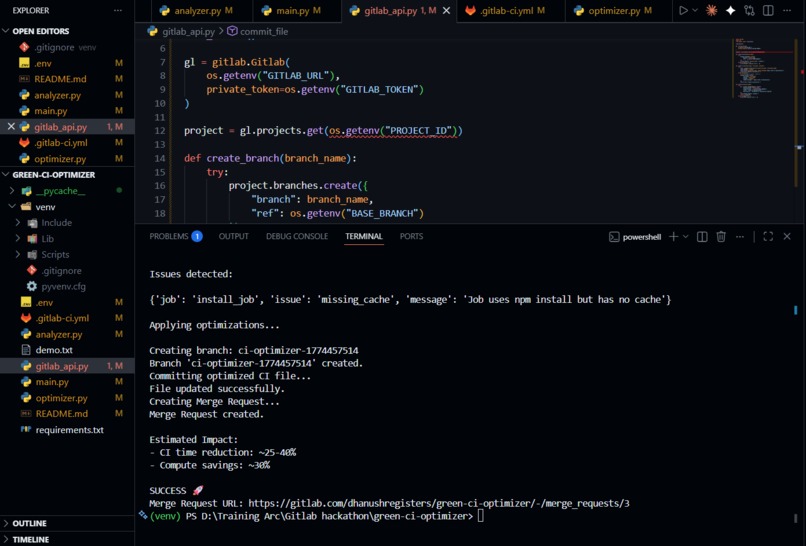Collapse the Open Editors section
The width and height of the screenshot is (806, 546).
40,31
